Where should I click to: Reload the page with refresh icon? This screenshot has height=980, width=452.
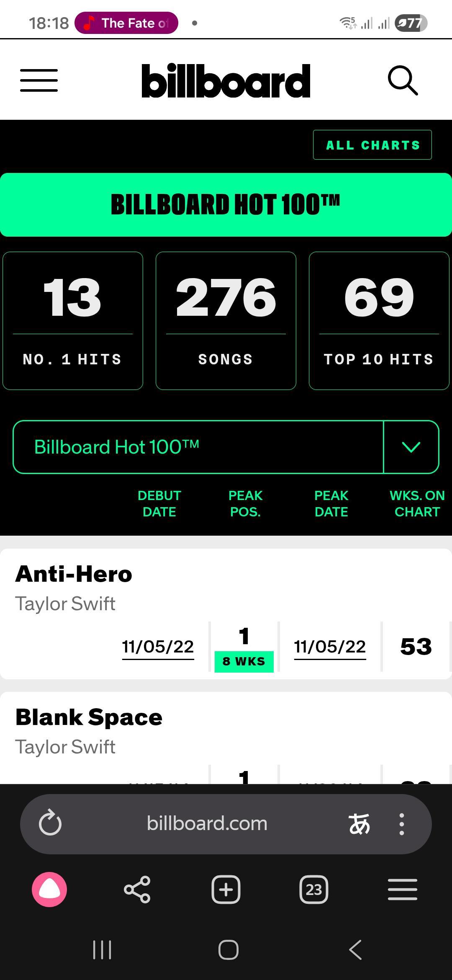[50, 823]
